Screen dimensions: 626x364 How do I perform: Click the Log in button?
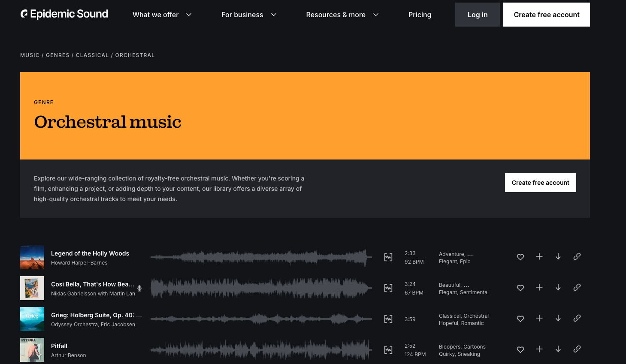pos(478,15)
